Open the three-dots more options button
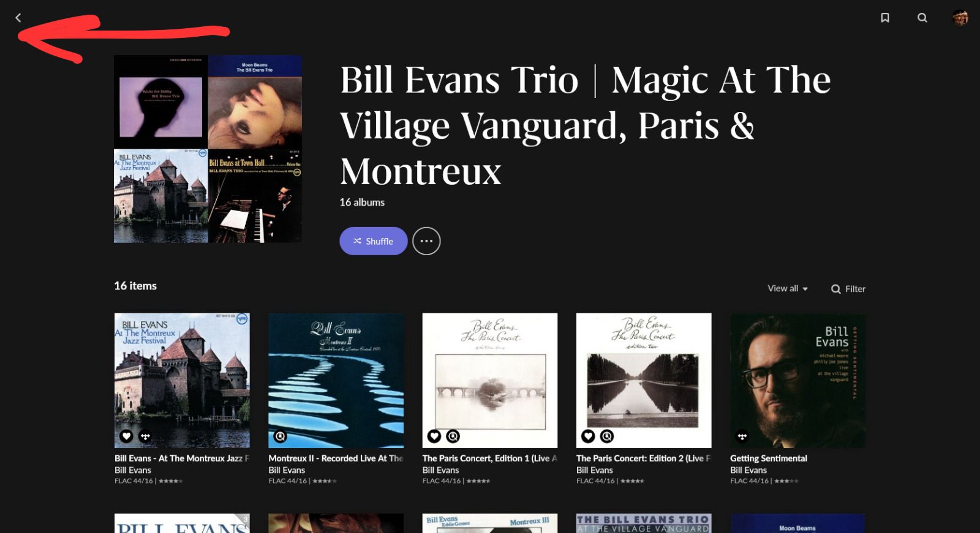 pyautogui.click(x=426, y=241)
